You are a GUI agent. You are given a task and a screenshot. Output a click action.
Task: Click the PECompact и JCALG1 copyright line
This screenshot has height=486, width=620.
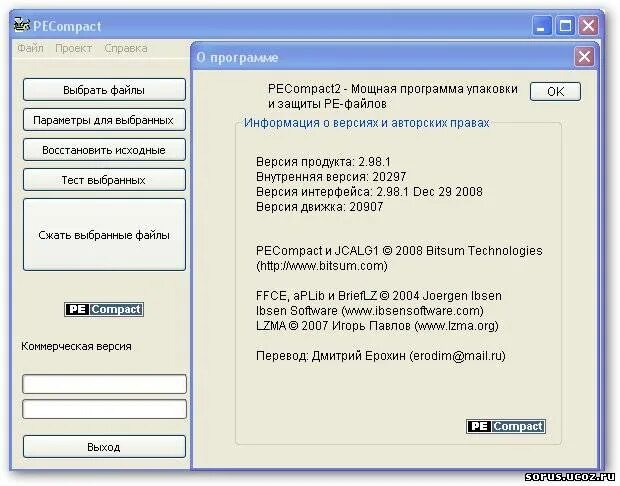point(399,251)
